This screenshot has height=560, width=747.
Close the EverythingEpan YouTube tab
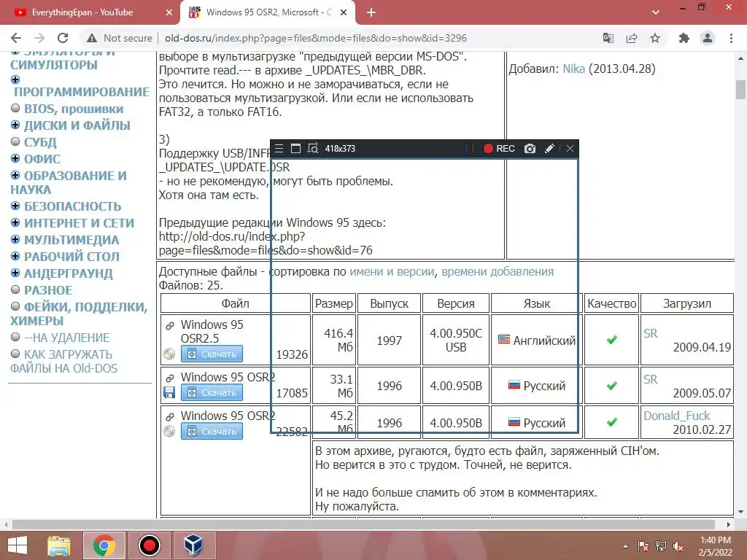tap(169, 13)
